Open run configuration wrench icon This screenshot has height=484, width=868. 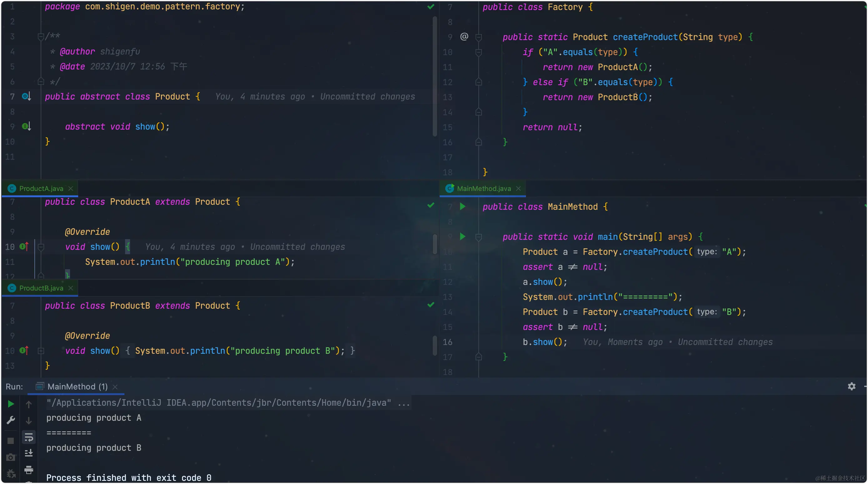point(10,420)
